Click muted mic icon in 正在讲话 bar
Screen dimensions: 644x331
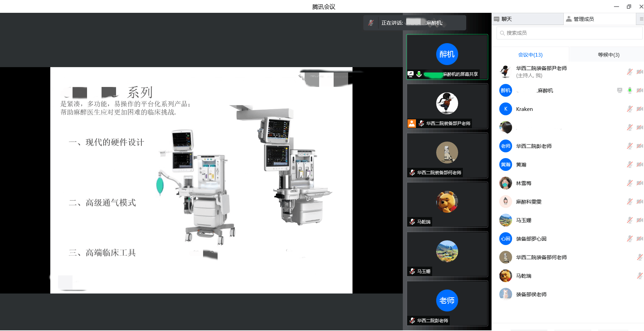pos(371,23)
